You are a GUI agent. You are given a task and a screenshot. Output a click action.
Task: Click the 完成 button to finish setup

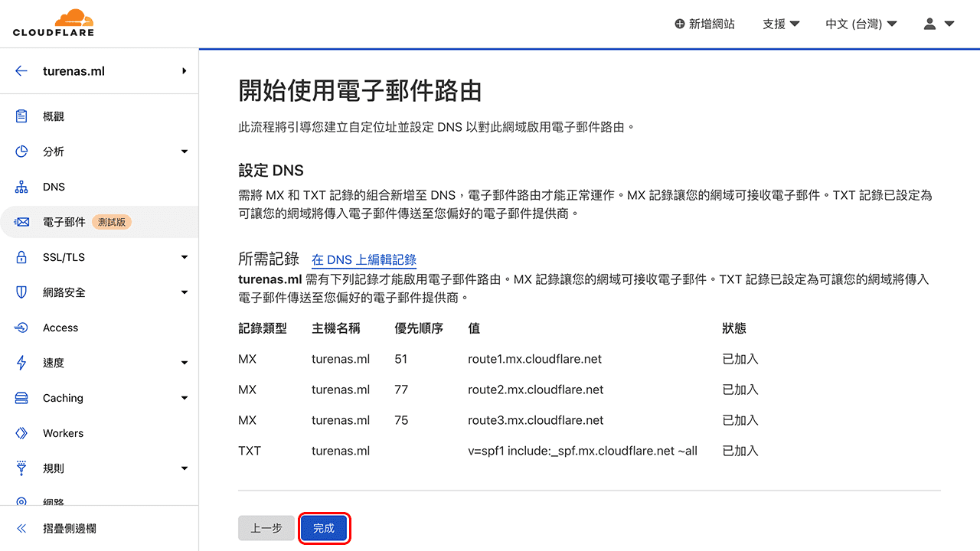[325, 528]
